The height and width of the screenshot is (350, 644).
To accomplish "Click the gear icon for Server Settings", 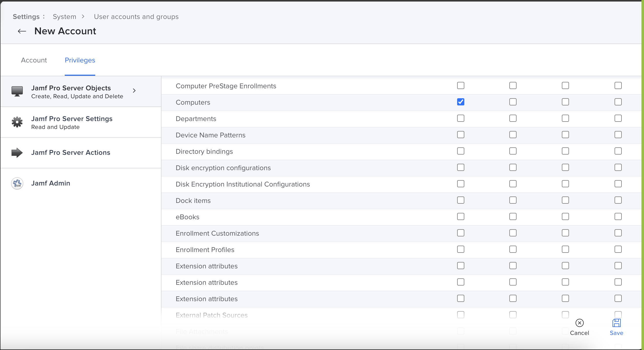I will coord(17,122).
